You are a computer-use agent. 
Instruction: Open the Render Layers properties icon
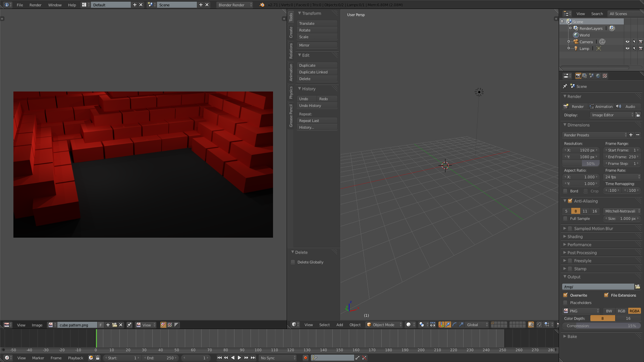(x=584, y=76)
